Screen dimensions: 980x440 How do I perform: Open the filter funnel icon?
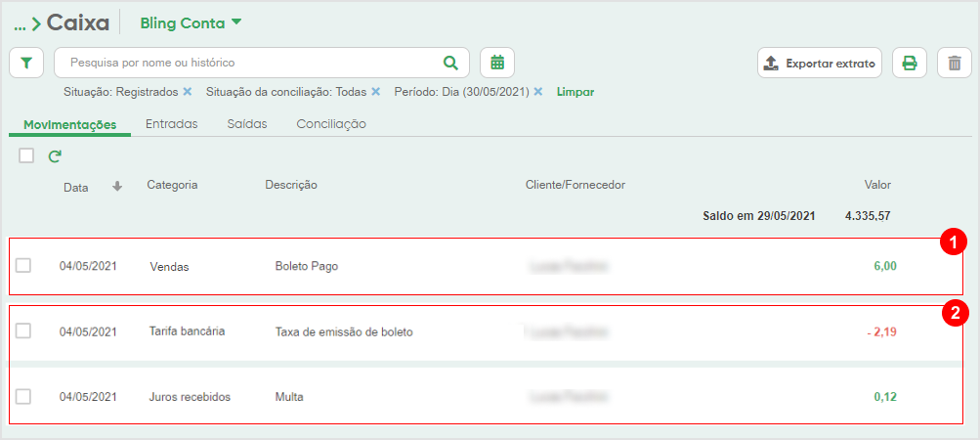tap(26, 63)
